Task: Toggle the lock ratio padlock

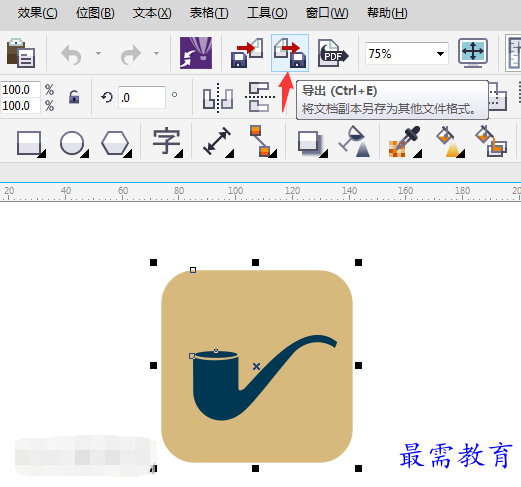Action: click(x=74, y=97)
